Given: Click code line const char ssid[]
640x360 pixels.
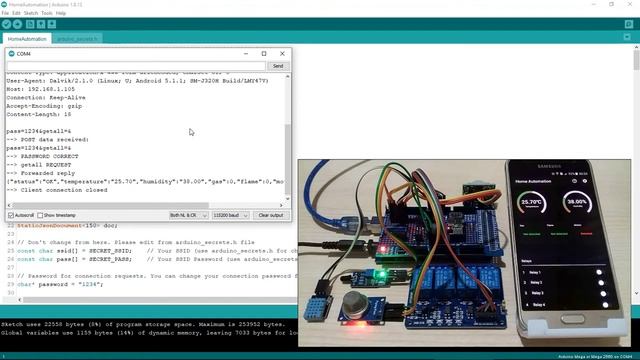Looking at the screenshot, I should click(75, 251).
